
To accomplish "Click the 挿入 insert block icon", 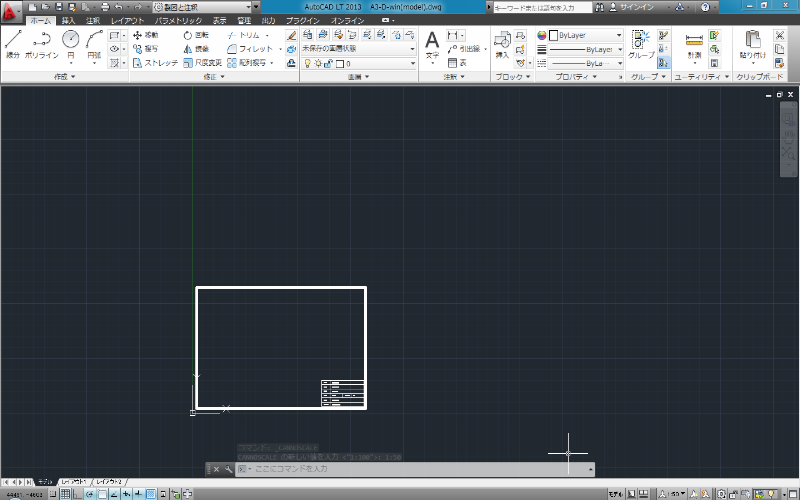I will pyautogui.click(x=503, y=45).
